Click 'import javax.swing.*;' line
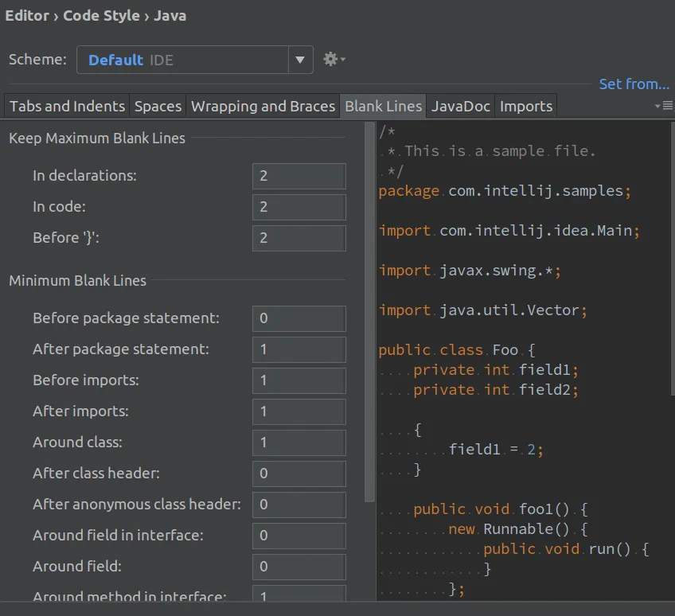 [470, 271]
